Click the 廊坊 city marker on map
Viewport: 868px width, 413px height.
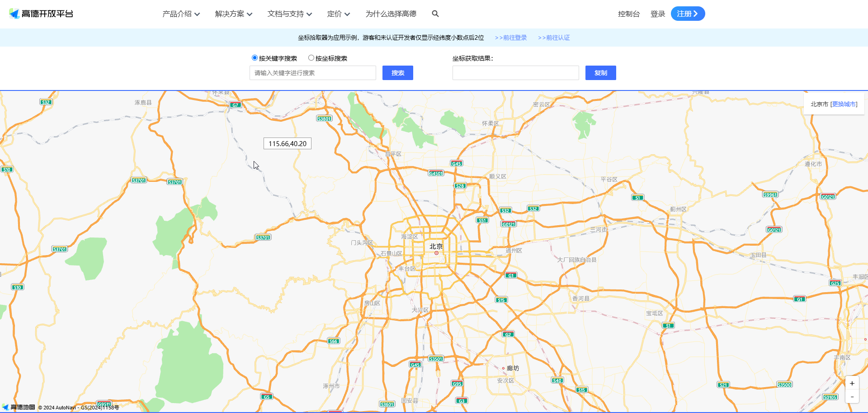coord(503,368)
